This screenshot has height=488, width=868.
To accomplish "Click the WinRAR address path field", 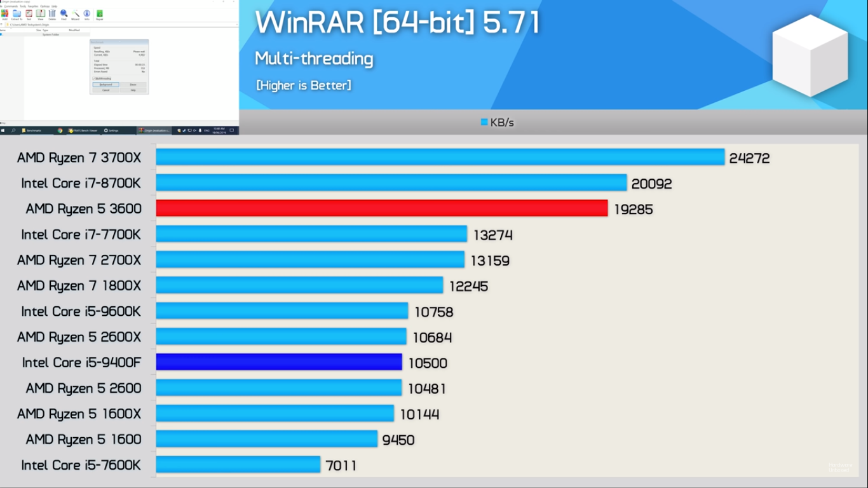I will tap(121, 24).
